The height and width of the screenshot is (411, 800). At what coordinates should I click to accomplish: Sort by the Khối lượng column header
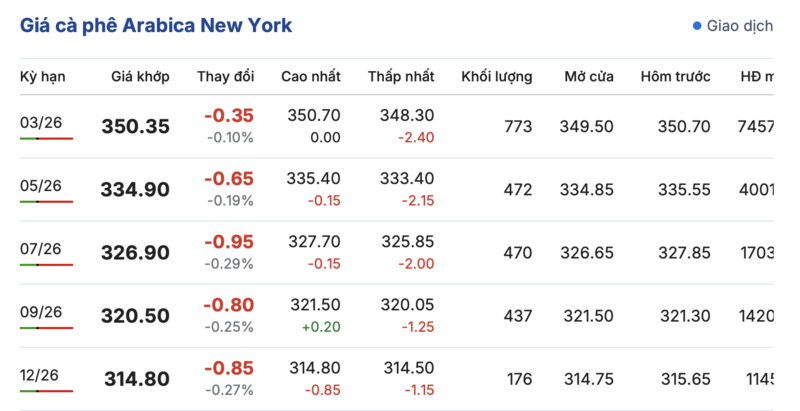(496, 77)
